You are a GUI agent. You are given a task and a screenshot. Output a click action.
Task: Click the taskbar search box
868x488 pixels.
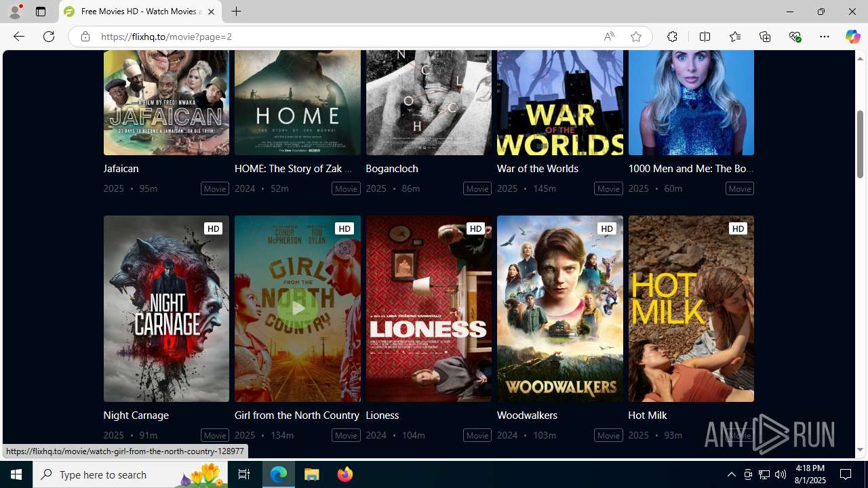click(x=130, y=474)
